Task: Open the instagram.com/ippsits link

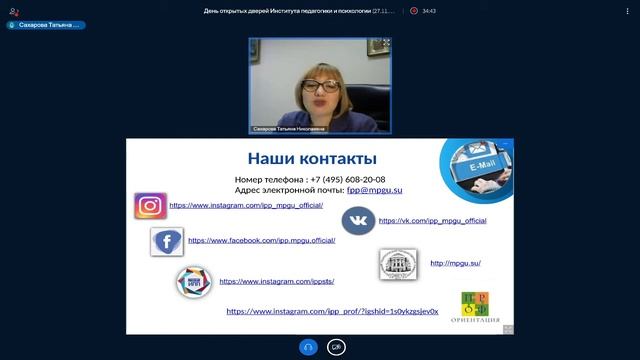Action: point(277,281)
